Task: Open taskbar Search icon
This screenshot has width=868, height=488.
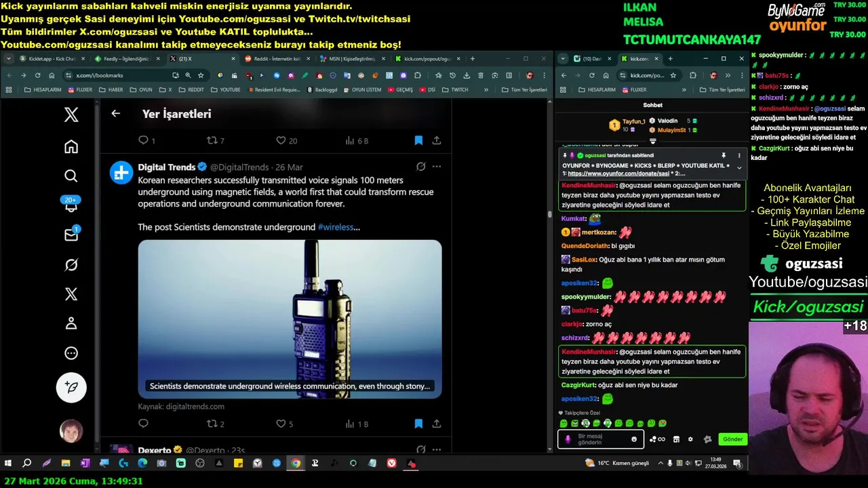Action: click(x=27, y=464)
